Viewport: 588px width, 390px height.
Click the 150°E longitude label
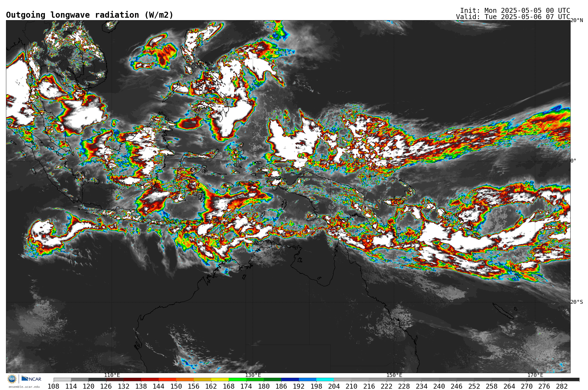pos(394,375)
